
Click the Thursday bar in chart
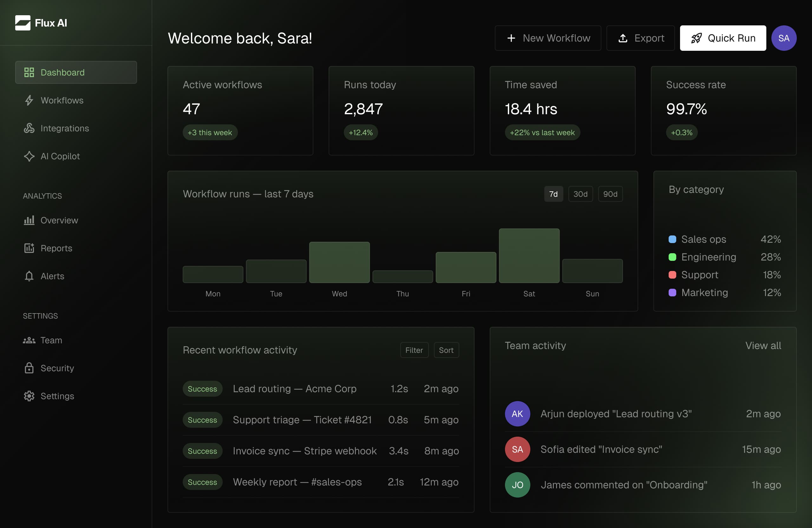tap(403, 277)
